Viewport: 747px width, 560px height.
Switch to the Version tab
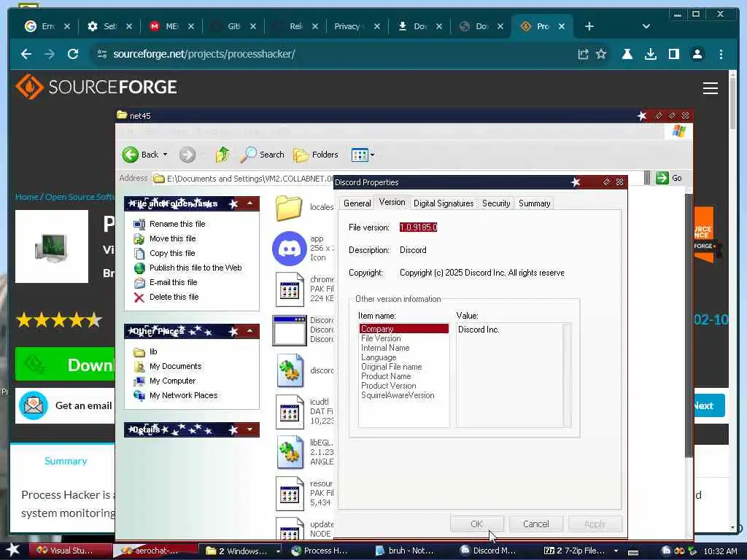pyautogui.click(x=392, y=202)
